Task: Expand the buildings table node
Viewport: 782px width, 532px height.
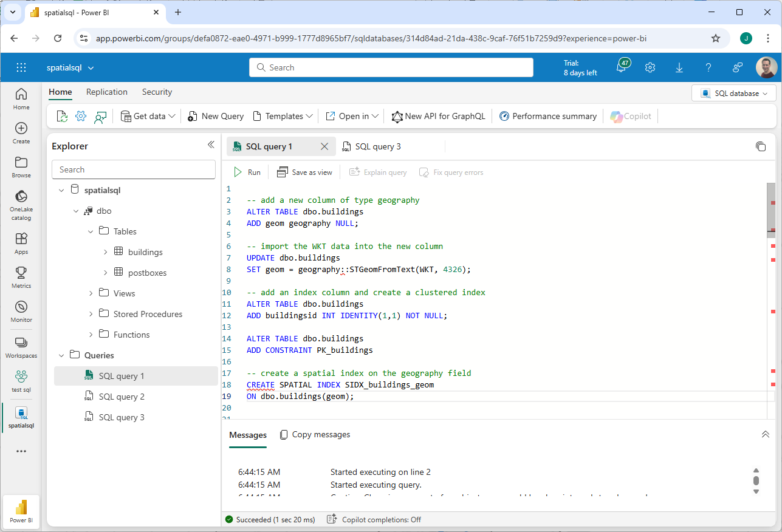Action: [x=105, y=252]
